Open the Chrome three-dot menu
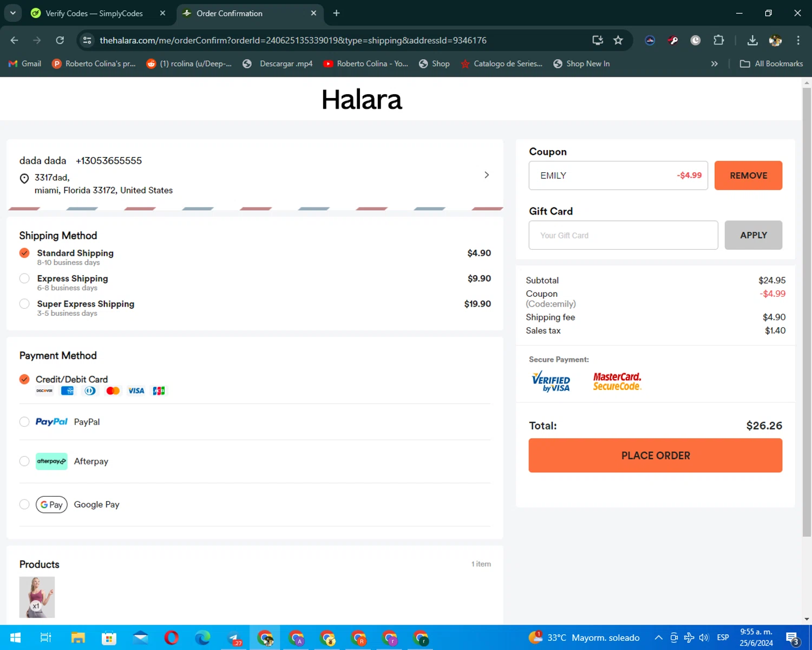The height and width of the screenshot is (650, 812). click(798, 40)
